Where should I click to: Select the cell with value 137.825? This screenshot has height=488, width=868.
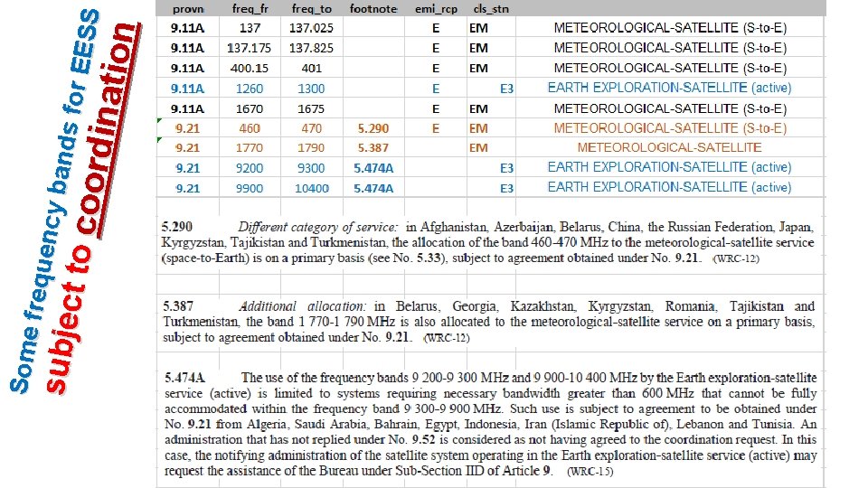tap(311, 48)
